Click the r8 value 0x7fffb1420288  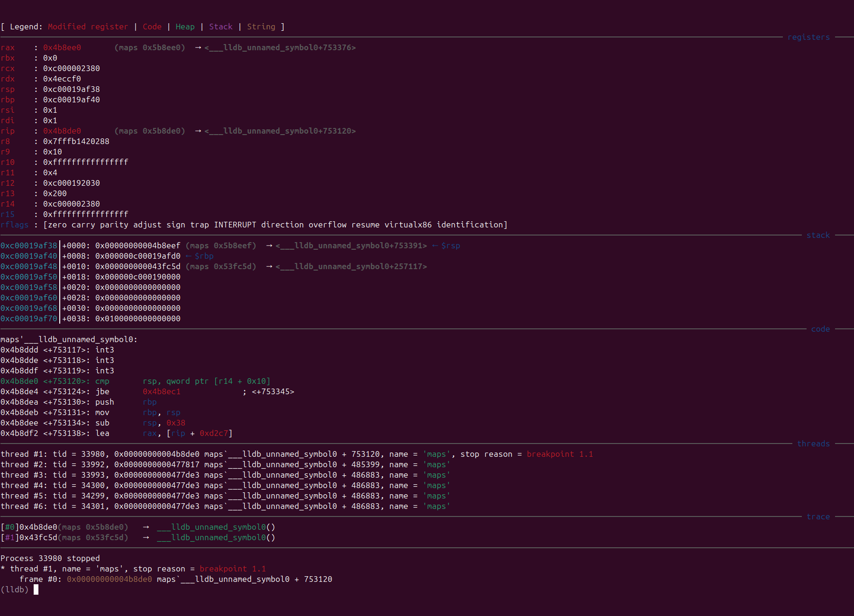click(76, 141)
